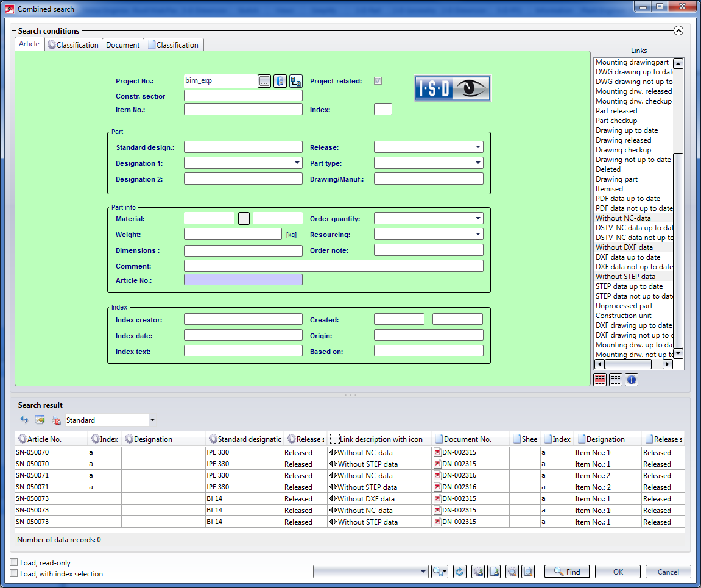Select the Article tab
The image size is (701, 588).
point(29,44)
